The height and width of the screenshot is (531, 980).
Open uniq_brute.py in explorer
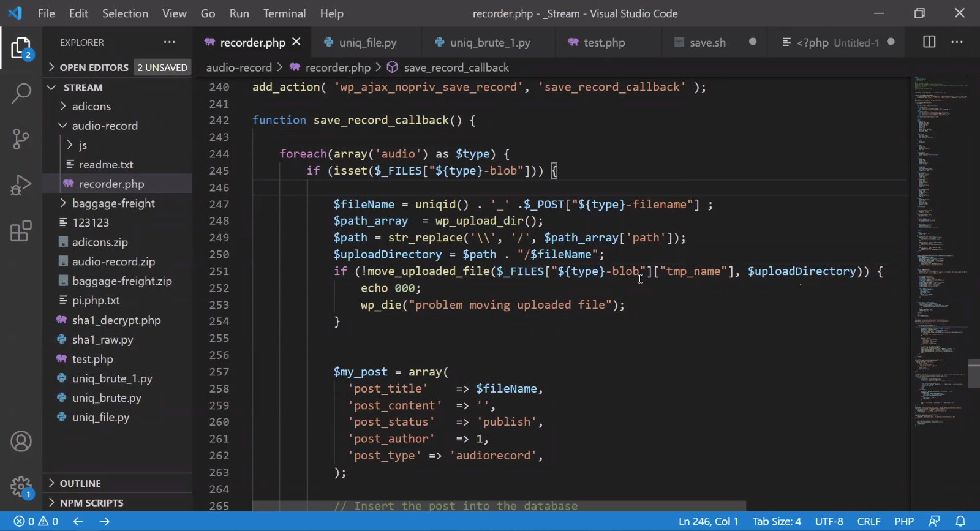click(118, 398)
